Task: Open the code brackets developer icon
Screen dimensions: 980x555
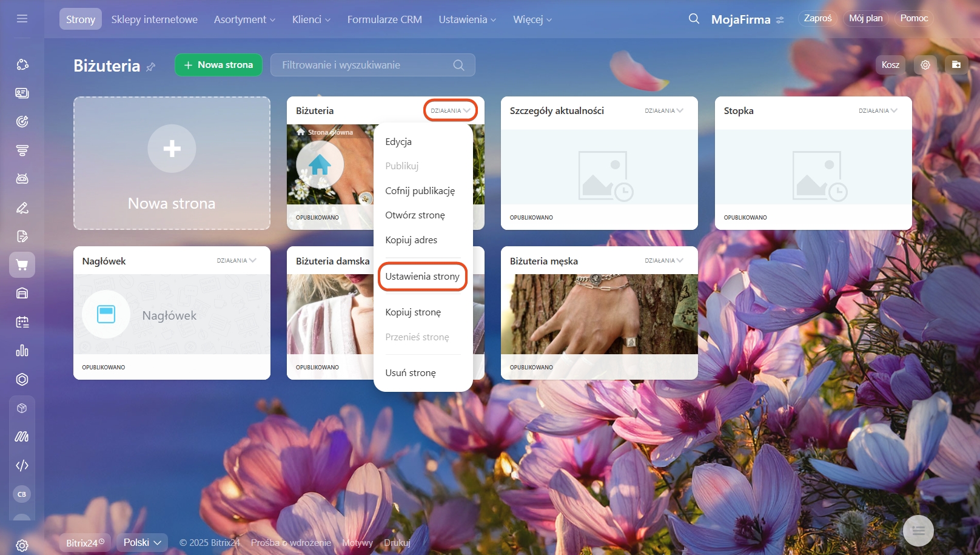Action: tap(22, 465)
